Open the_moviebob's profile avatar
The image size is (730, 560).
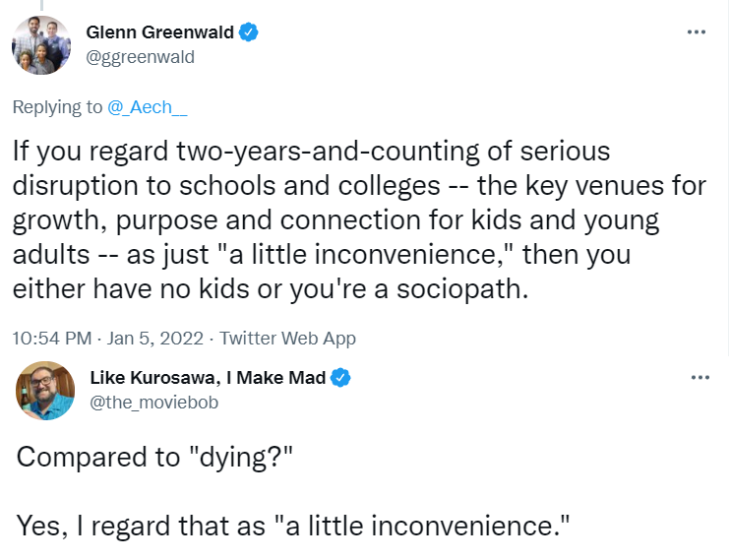[44, 391]
